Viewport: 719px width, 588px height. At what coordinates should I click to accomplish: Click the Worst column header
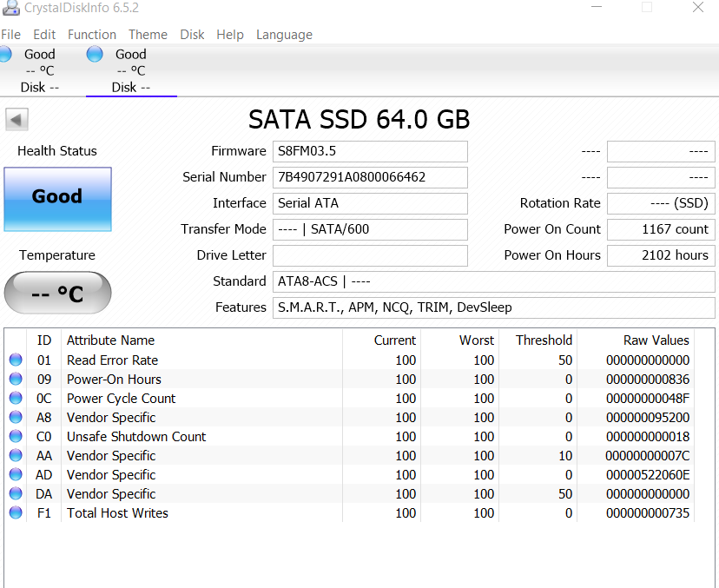pos(460,340)
